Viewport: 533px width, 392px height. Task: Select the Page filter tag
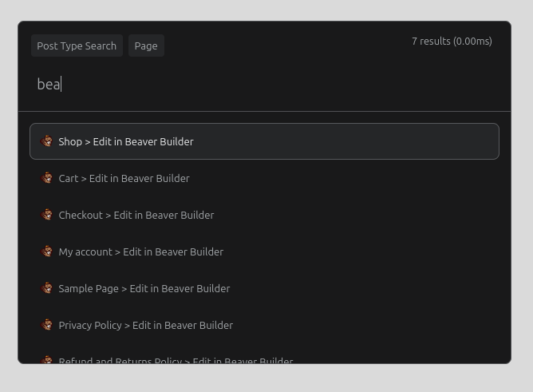(146, 46)
